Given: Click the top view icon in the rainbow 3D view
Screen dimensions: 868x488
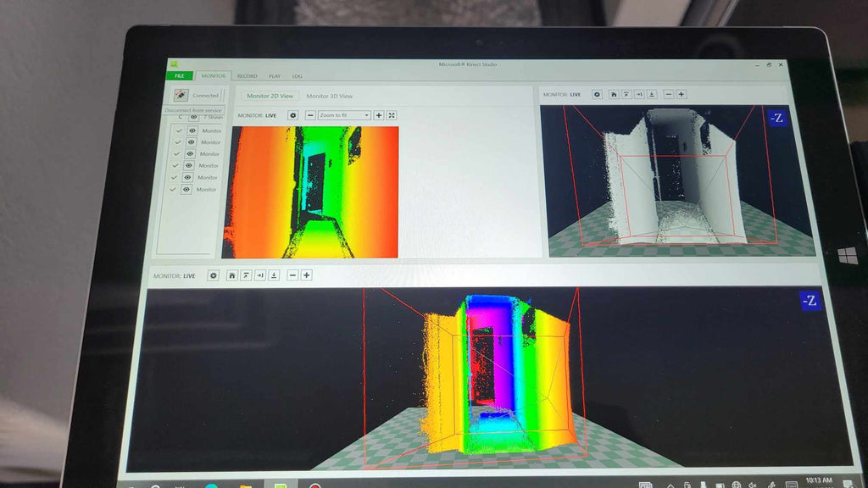Looking at the screenshot, I should (246, 275).
